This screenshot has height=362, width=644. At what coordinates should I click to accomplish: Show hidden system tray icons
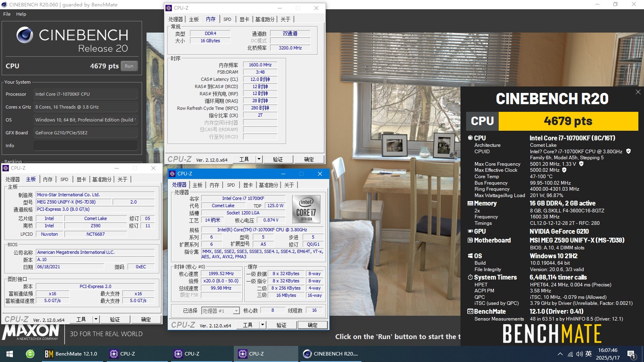coord(560,354)
